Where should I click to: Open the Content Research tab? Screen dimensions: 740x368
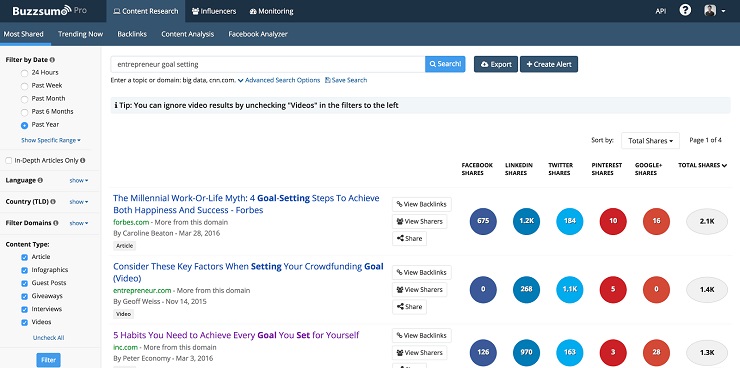146,11
